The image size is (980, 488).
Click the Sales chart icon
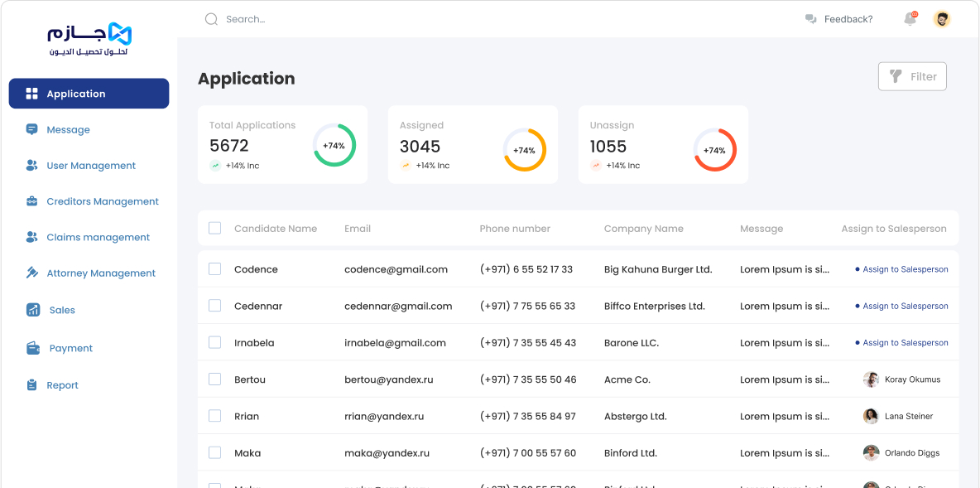[33, 310]
